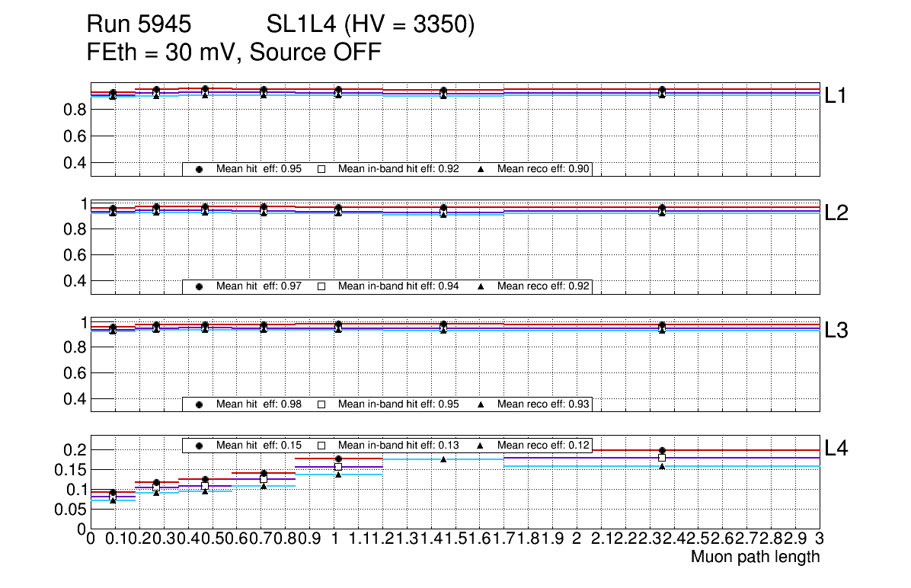Click the 'SL1L4 (HV = 3350)' header text
The image size is (911, 588).
(x=371, y=25)
